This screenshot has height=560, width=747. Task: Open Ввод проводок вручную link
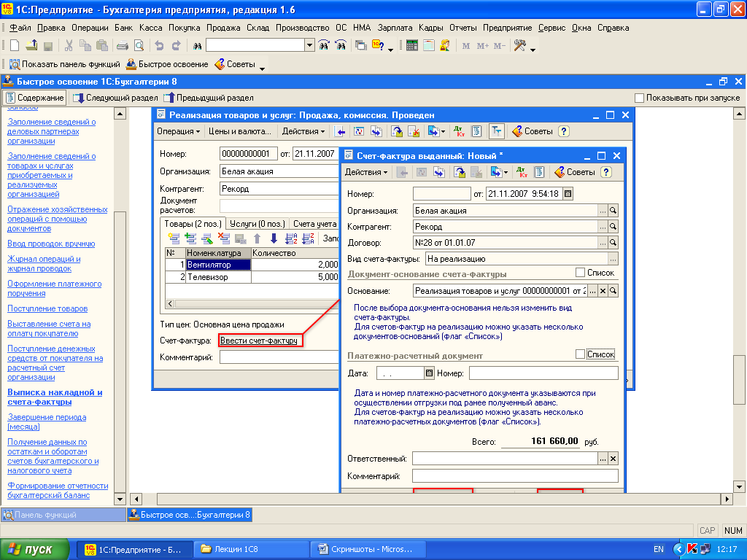coord(51,244)
